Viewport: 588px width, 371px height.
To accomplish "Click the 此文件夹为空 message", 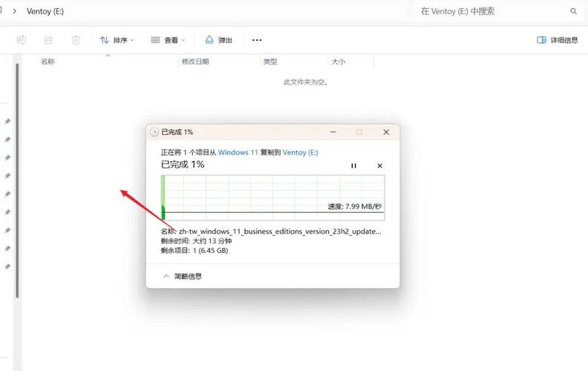I will [306, 82].
